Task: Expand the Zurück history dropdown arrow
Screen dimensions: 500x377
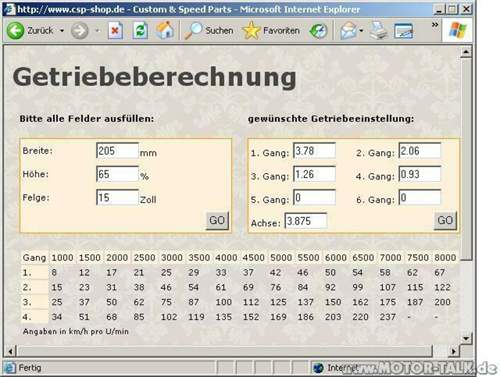Action: pyautogui.click(x=62, y=31)
